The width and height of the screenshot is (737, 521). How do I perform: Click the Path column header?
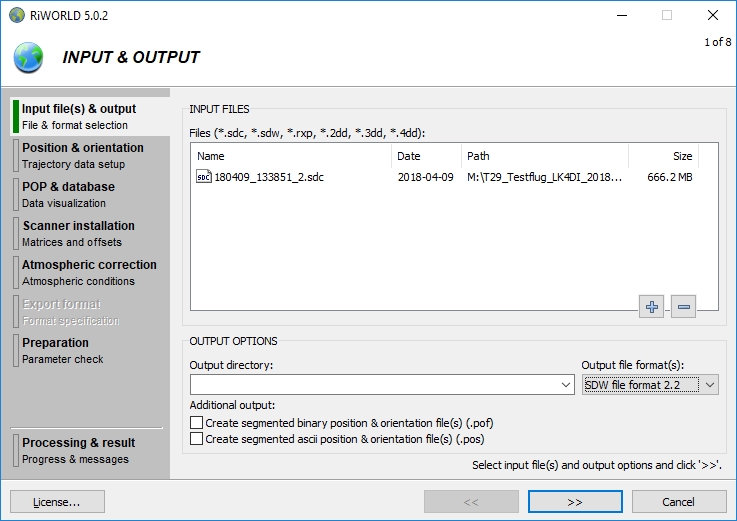pos(545,156)
